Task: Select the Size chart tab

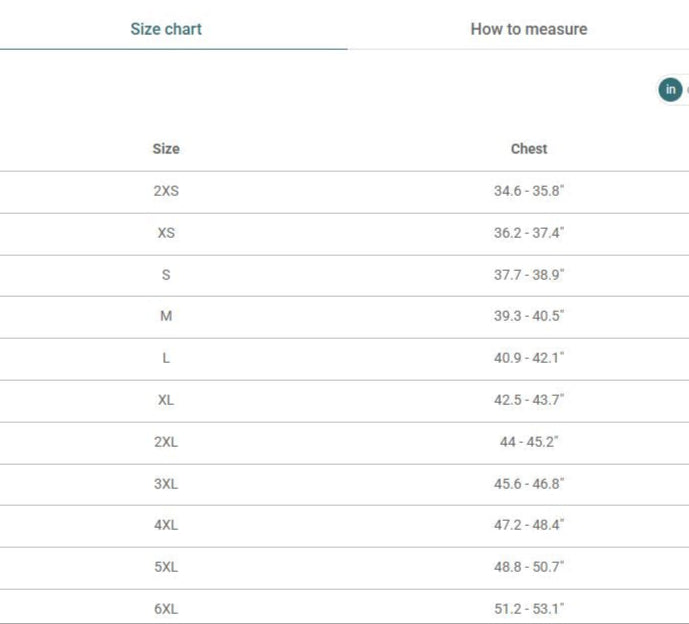Action: 166,29
